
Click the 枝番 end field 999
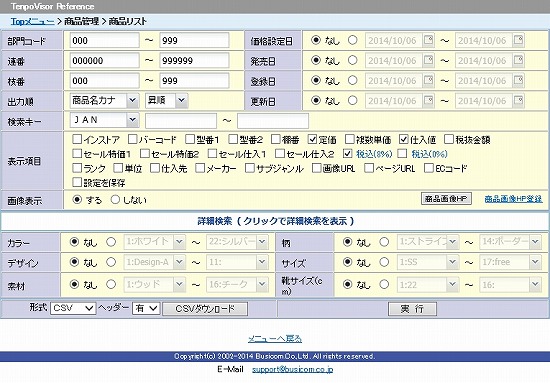click(x=194, y=80)
